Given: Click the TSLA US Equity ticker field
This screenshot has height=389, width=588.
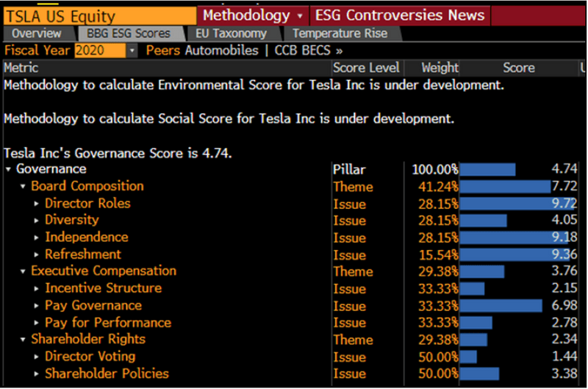Looking at the screenshot, I should [100, 16].
